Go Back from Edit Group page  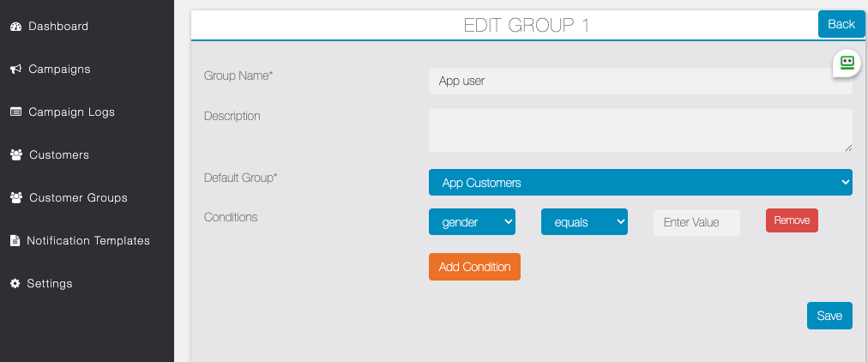pos(841,24)
